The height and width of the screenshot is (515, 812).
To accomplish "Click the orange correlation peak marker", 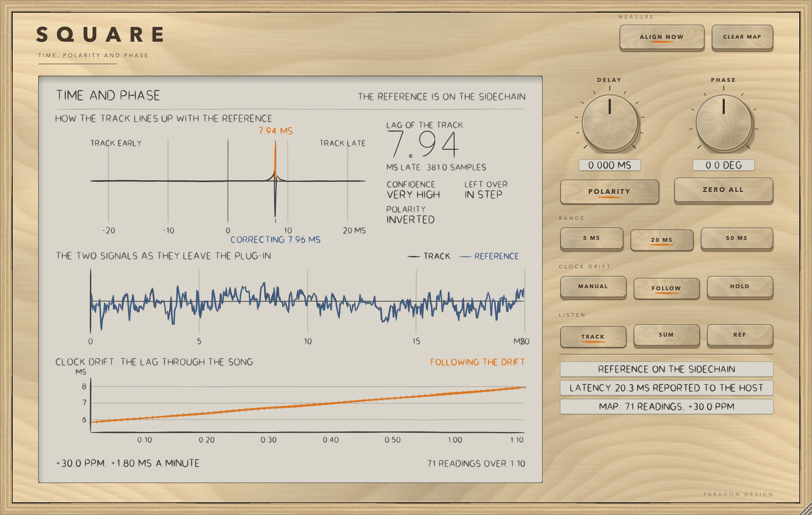I will click(x=276, y=160).
